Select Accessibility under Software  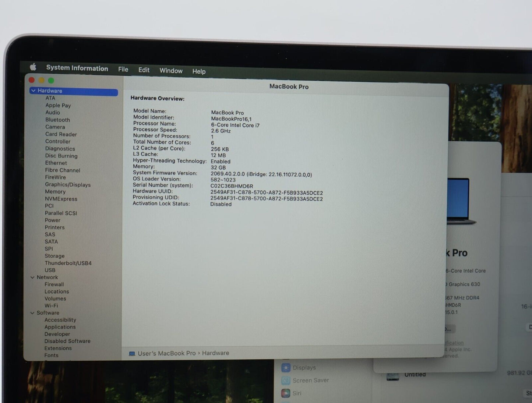coord(60,320)
